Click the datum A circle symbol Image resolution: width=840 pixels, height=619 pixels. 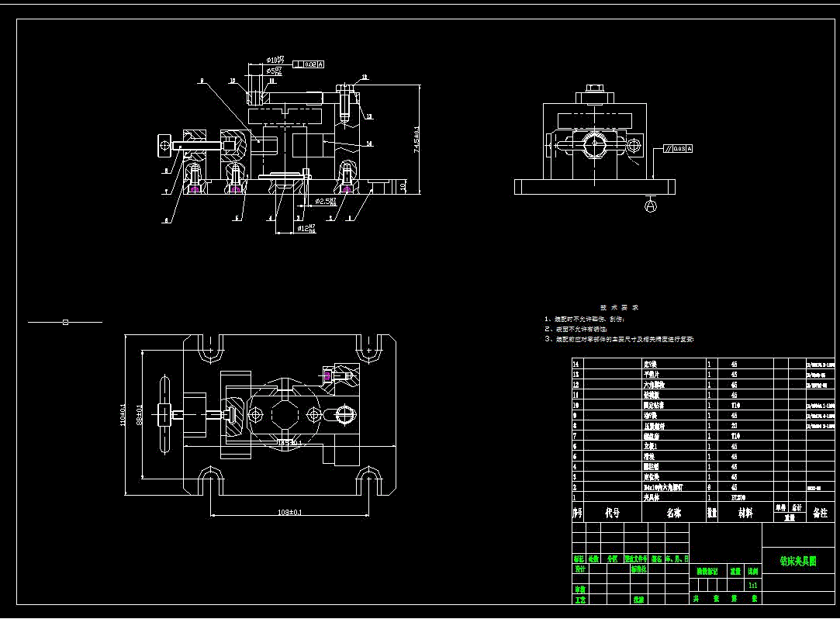pos(650,206)
